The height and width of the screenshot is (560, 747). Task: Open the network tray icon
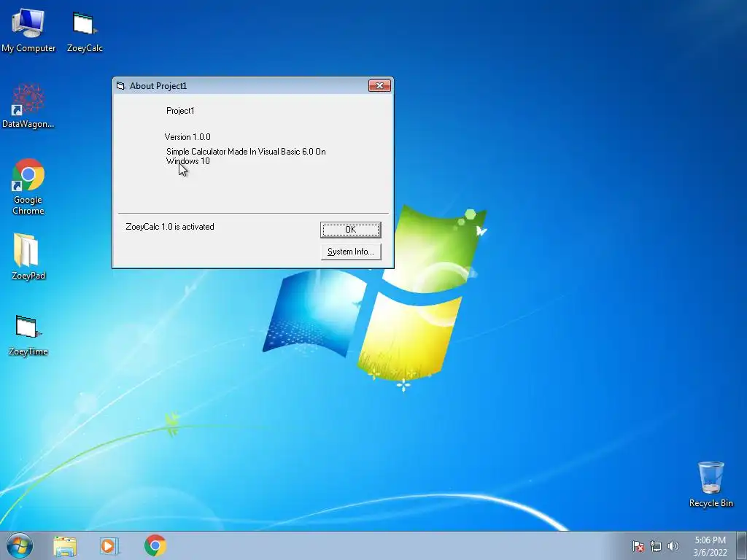656,546
